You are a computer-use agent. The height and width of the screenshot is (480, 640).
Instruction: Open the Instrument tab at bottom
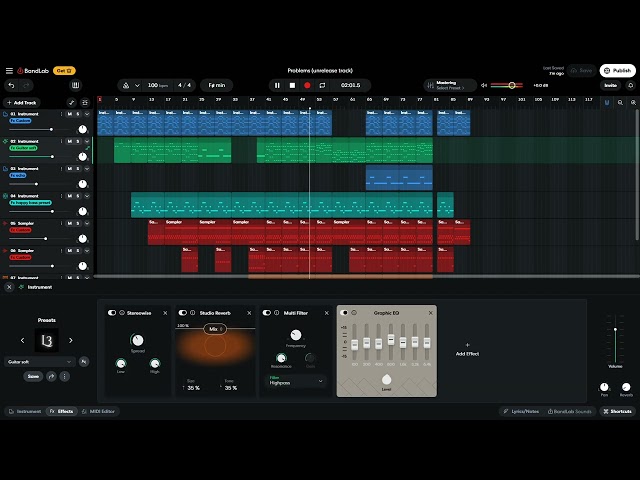tap(26, 411)
